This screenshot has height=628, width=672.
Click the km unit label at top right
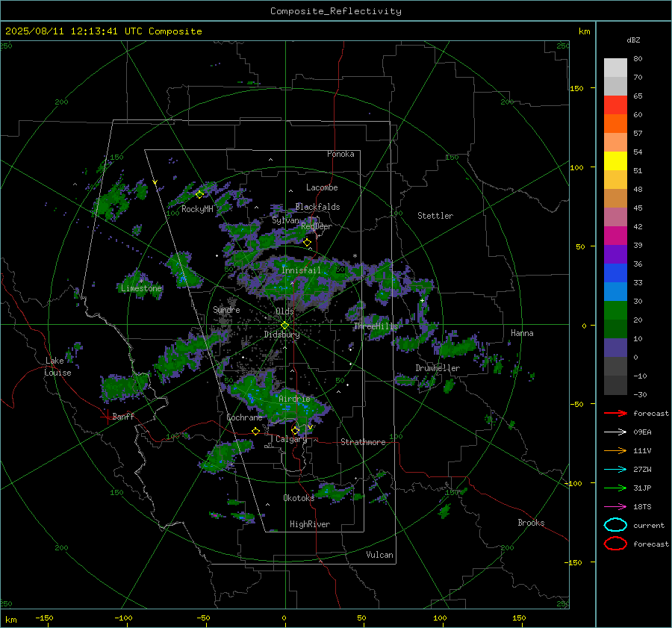[584, 31]
